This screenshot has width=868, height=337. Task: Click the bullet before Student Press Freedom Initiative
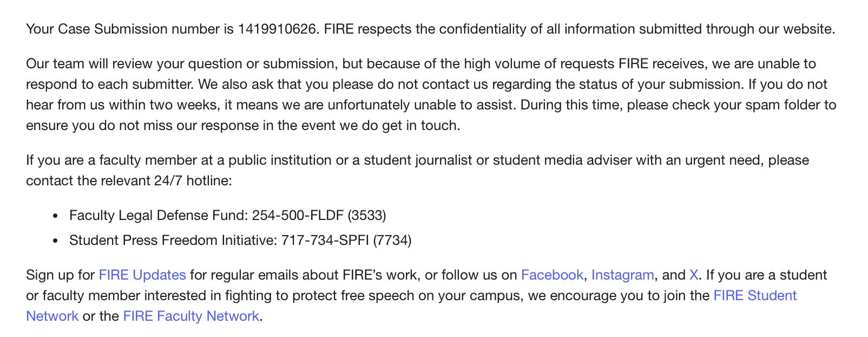(55, 241)
